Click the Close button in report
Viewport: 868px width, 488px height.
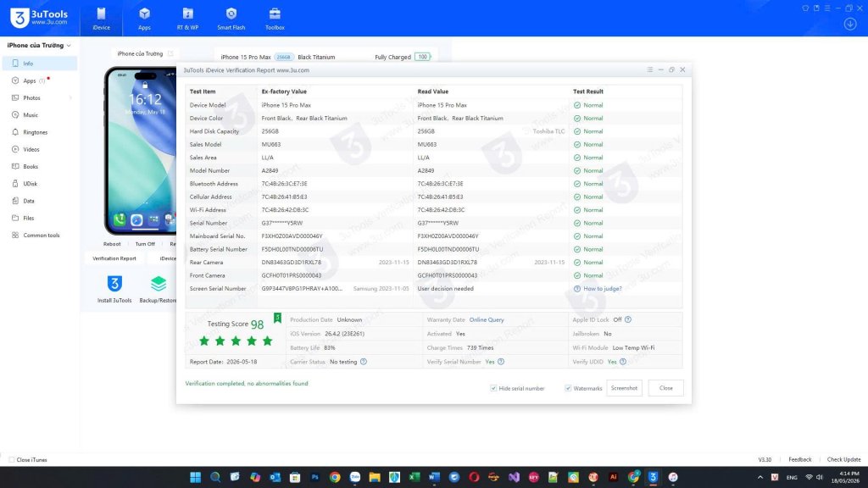coord(666,388)
